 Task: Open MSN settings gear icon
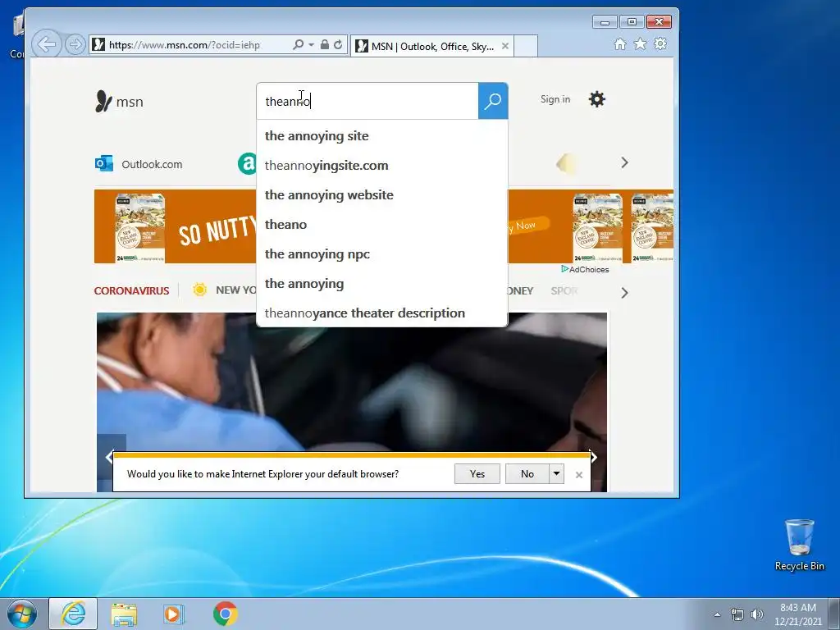pyautogui.click(x=597, y=99)
